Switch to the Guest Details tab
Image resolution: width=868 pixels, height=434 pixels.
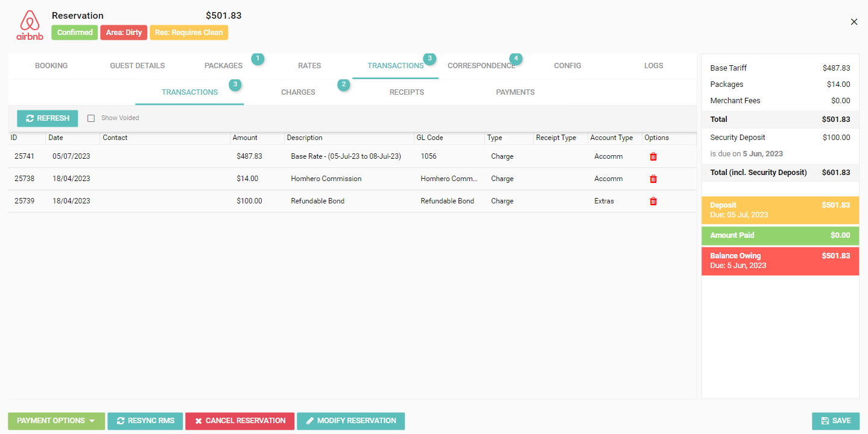[137, 66]
